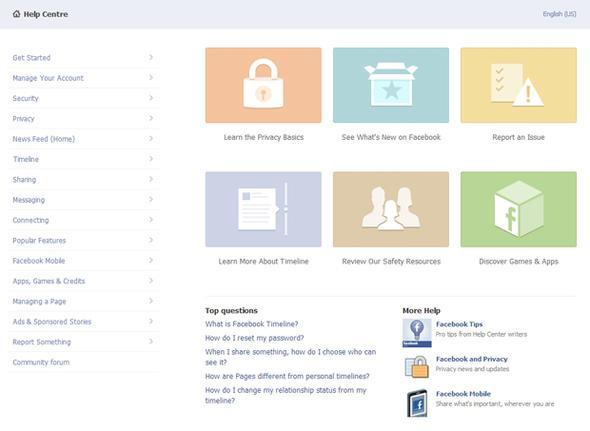Click See What's New on Facebook caption

391,137
